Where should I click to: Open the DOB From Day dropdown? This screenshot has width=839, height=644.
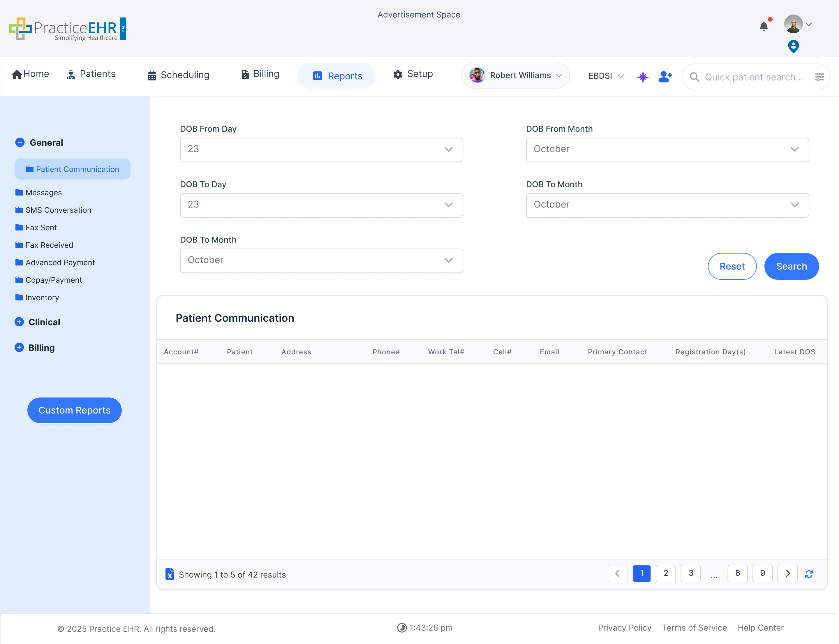click(x=321, y=149)
